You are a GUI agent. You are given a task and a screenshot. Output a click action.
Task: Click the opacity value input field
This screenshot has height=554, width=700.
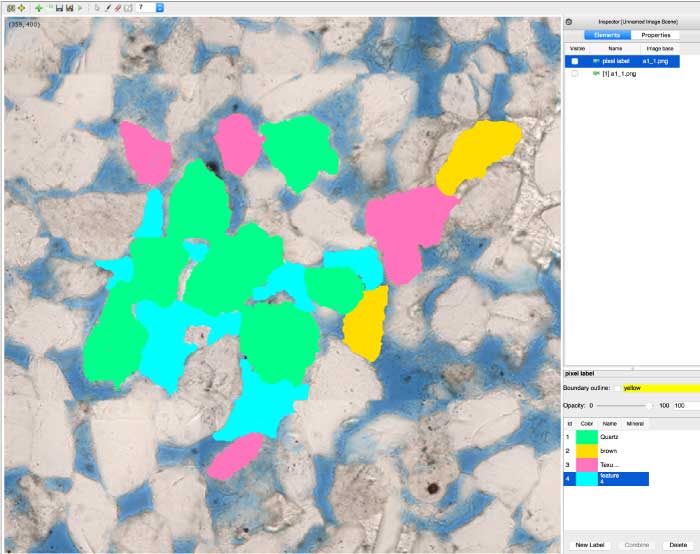coord(686,406)
